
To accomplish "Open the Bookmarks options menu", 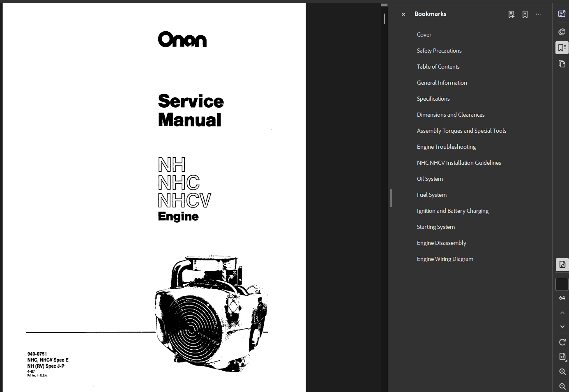I will (539, 14).
